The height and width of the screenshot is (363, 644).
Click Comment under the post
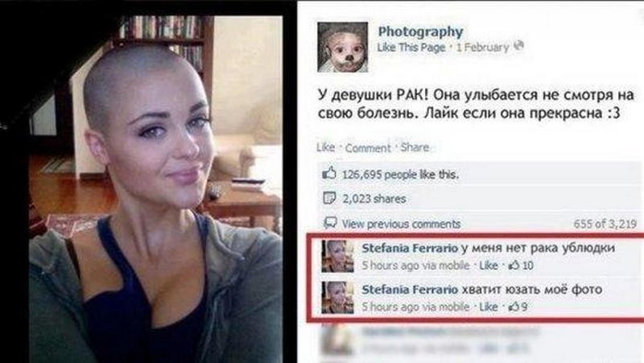(x=368, y=148)
